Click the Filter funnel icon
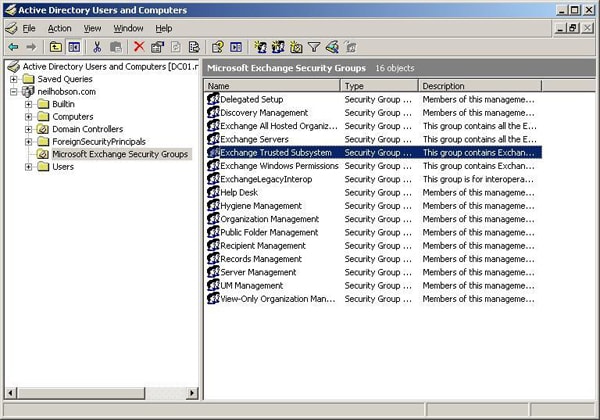This screenshot has width=600, height=420. (314, 47)
